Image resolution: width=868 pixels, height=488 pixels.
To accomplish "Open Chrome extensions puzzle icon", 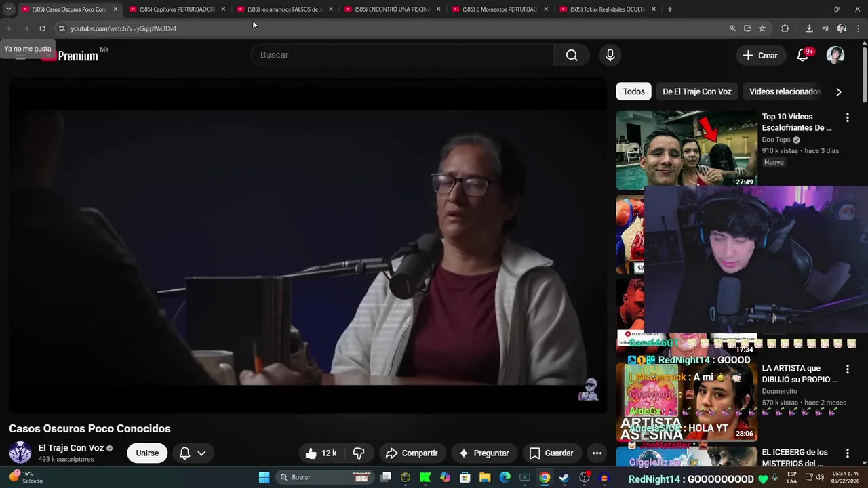I will point(785,28).
